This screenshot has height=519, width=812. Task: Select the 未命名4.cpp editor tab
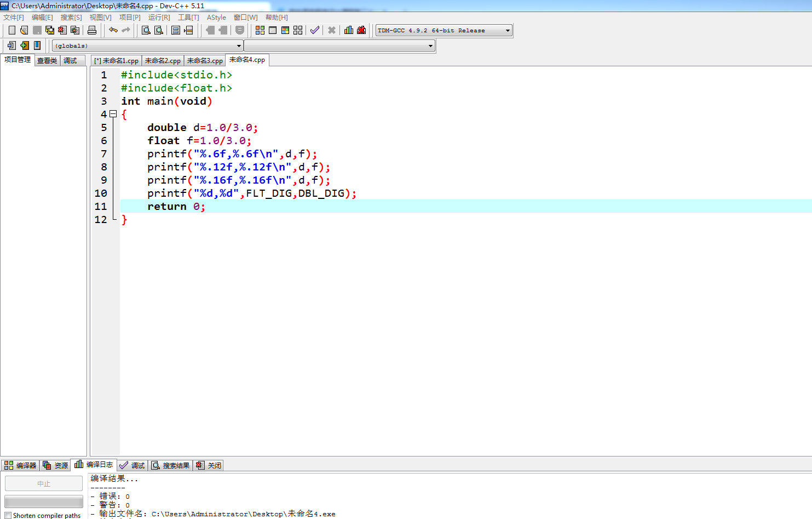pos(247,60)
